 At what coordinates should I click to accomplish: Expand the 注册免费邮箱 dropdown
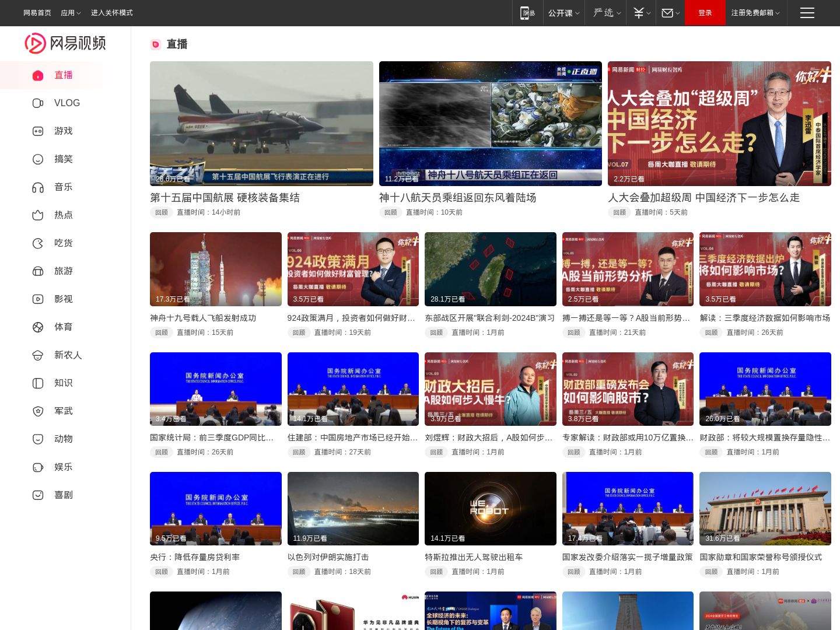pos(755,13)
